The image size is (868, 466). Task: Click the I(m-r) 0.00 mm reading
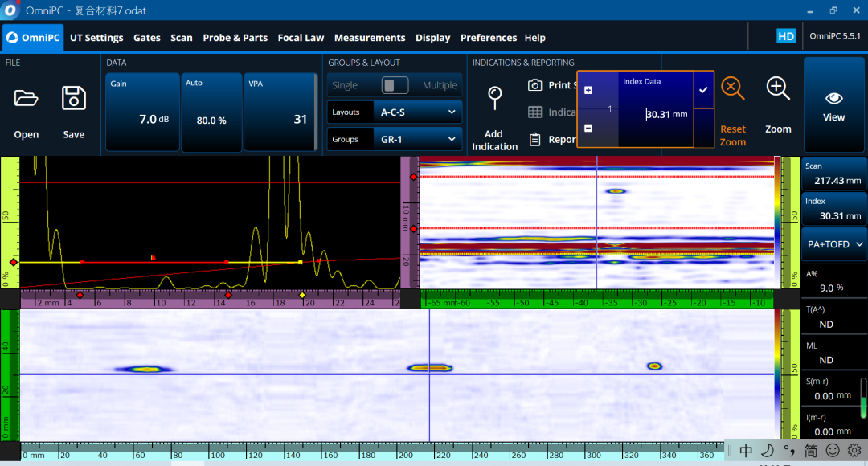834,425
